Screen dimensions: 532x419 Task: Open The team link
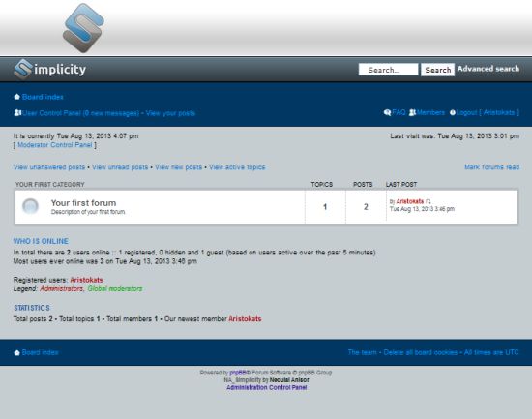click(x=362, y=352)
